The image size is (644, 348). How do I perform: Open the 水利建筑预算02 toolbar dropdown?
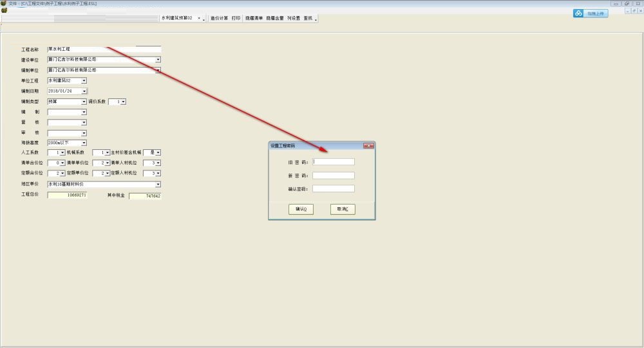[x=198, y=19]
